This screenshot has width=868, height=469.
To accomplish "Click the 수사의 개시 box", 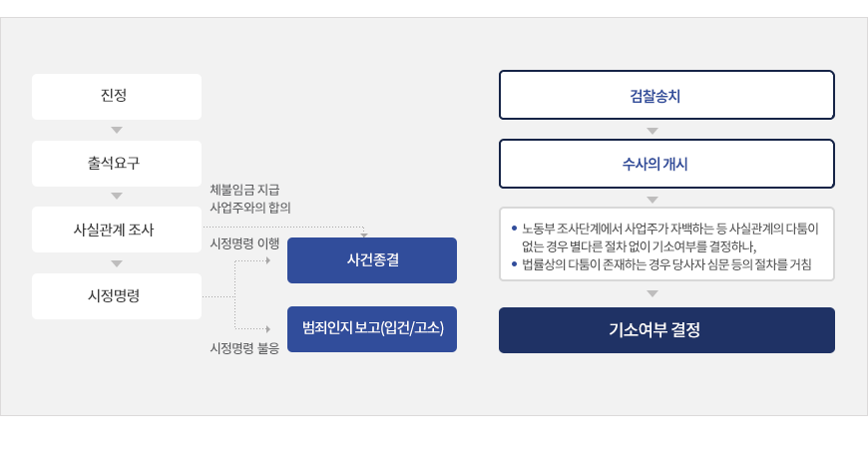I will tap(666, 164).
